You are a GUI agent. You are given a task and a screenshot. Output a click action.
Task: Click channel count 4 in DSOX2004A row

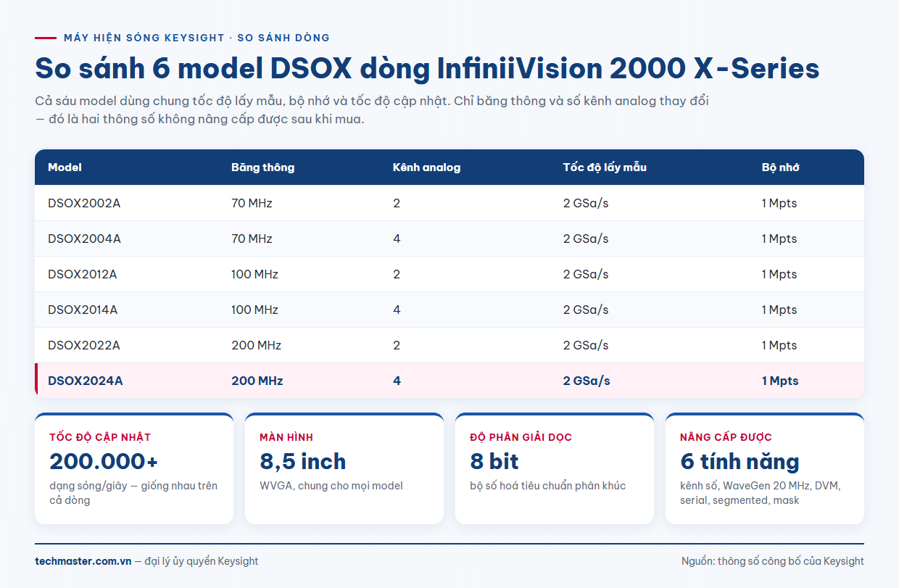[397, 239]
